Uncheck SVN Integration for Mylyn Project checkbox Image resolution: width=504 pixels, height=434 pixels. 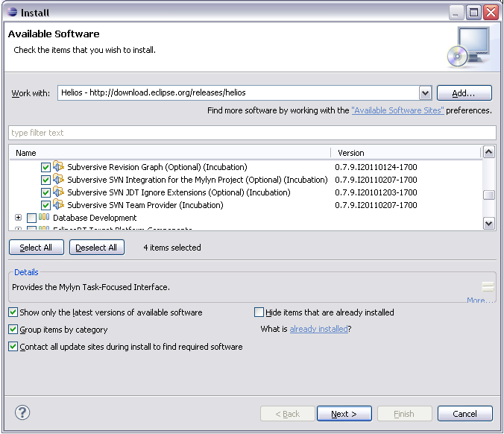pos(45,180)
